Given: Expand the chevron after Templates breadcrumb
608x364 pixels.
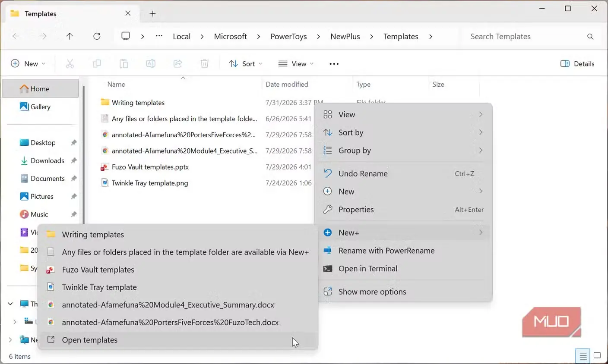Looking at the screenshot, I should click(x=431, y=37).
